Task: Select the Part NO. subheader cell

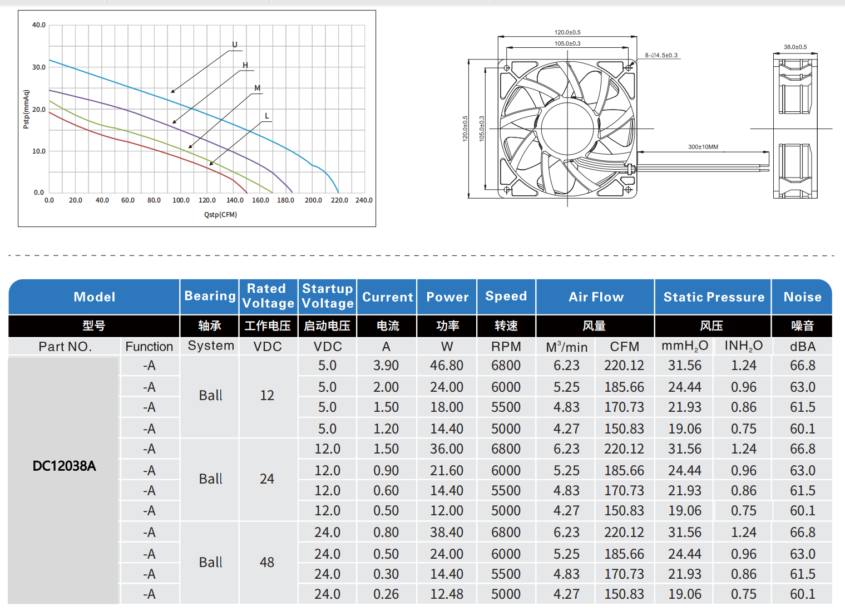Action: click(x=65, y=347)
